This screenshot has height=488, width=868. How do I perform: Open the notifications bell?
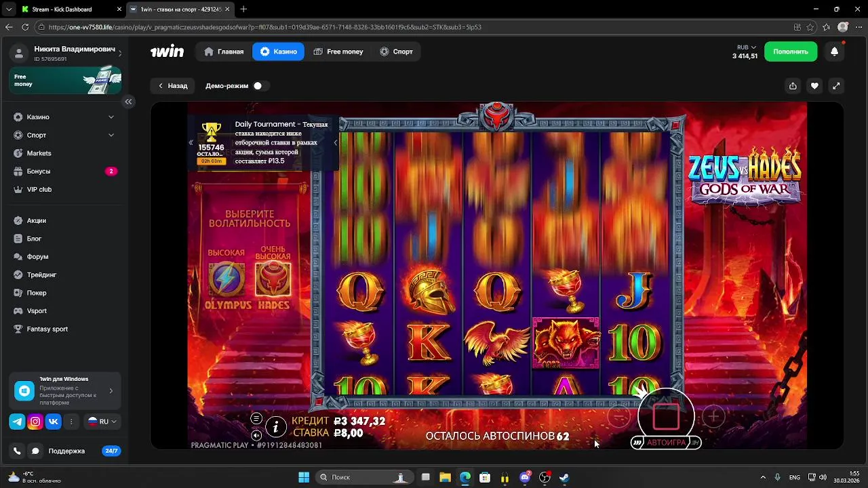tap(834, 52)
